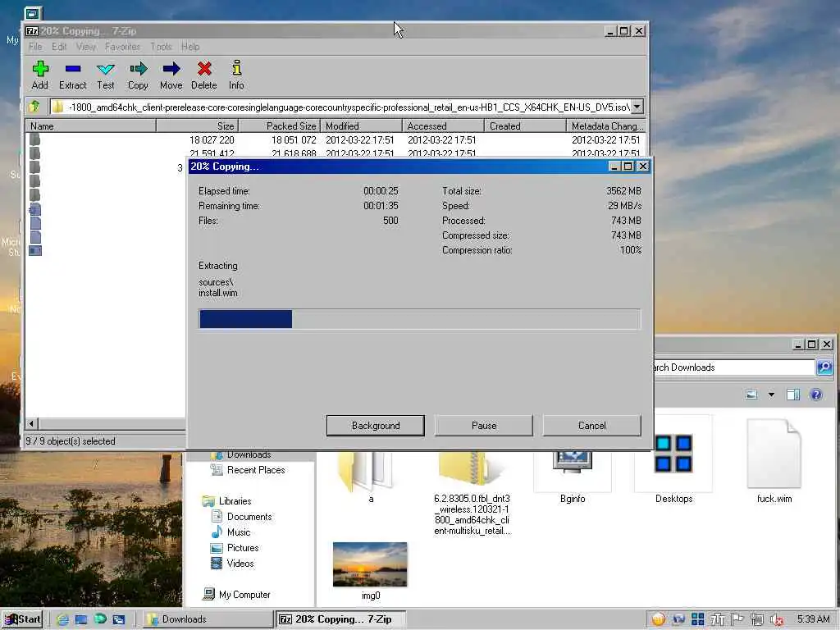Image resolution: width=840 pixels, height=630 pixels.
Task: Open Recent Places in navigation pane
Action: 248,470
